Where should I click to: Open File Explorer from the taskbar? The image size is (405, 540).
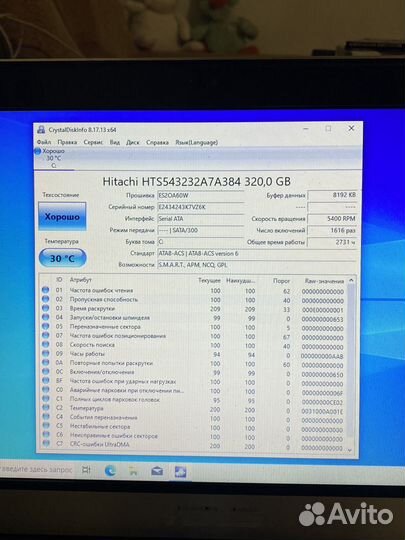(133, 471)
